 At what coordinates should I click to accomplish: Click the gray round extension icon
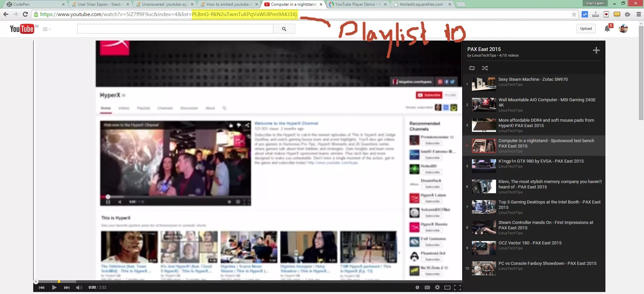628,14
